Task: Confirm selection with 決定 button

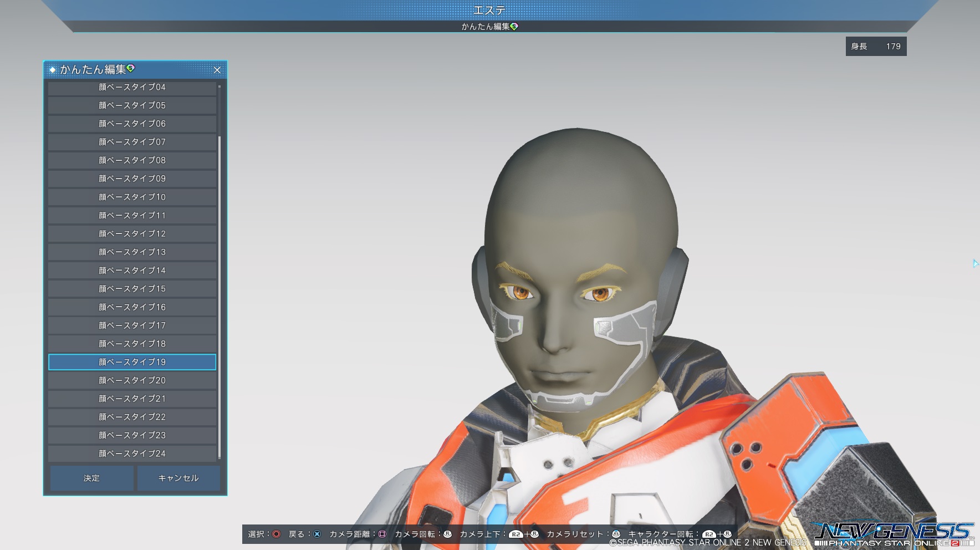Action: pos(91,478)
